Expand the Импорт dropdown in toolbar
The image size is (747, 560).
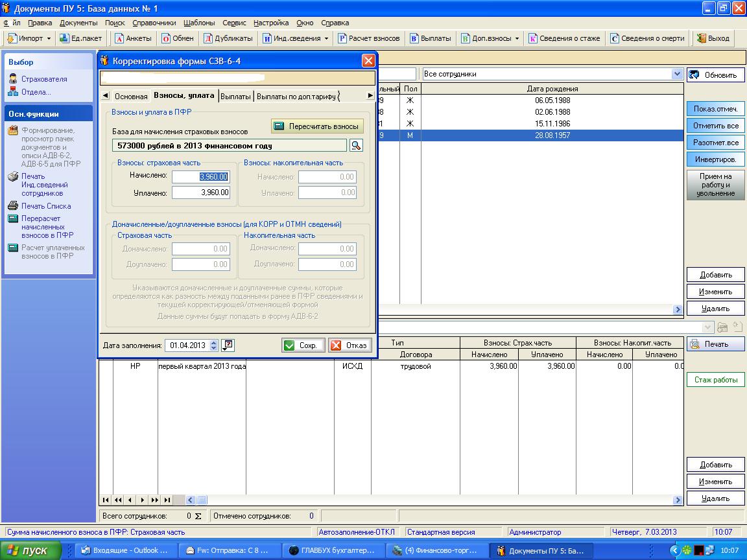[49, 38]
